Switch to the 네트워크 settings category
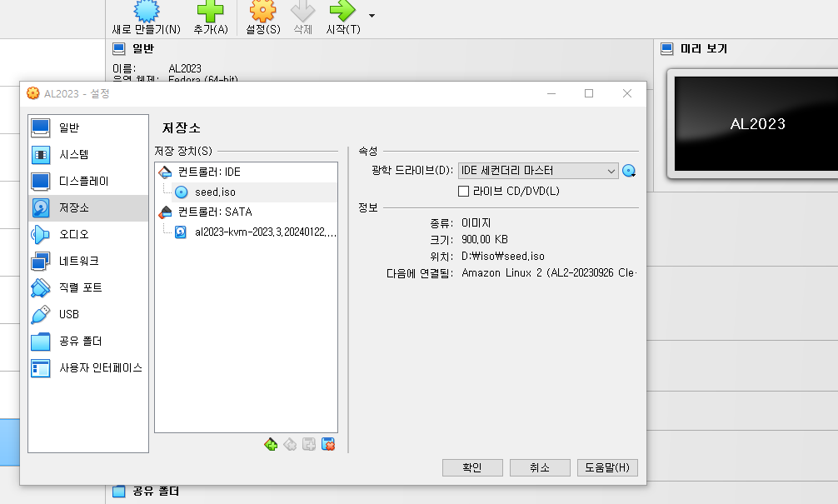This screenshot has height=504, width=838. [x=78, y=262]
